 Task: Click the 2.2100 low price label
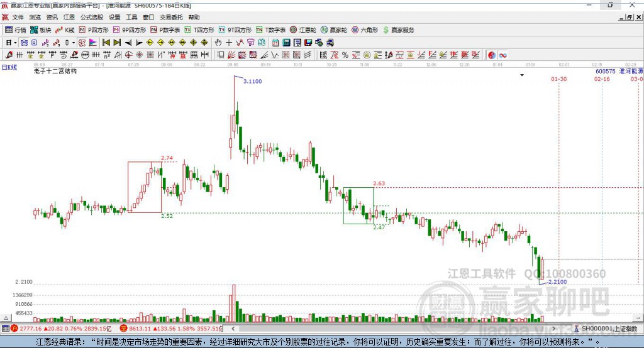tap(557, 281)
